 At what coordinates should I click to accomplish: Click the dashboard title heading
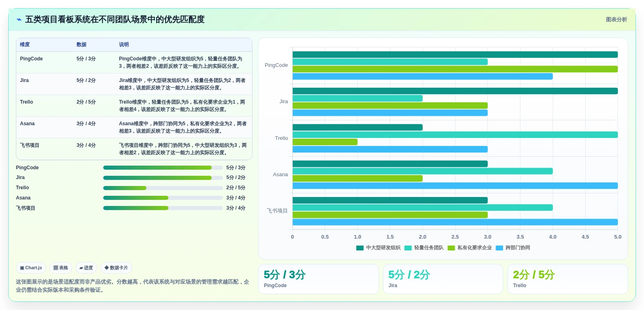pyautogui.click(x=115, y=20)
